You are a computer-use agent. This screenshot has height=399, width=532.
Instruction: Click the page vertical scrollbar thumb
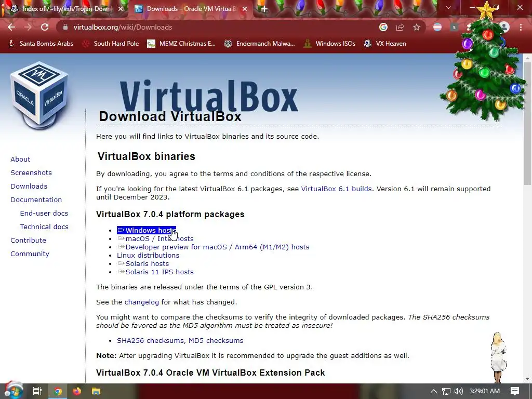(527, 124)
